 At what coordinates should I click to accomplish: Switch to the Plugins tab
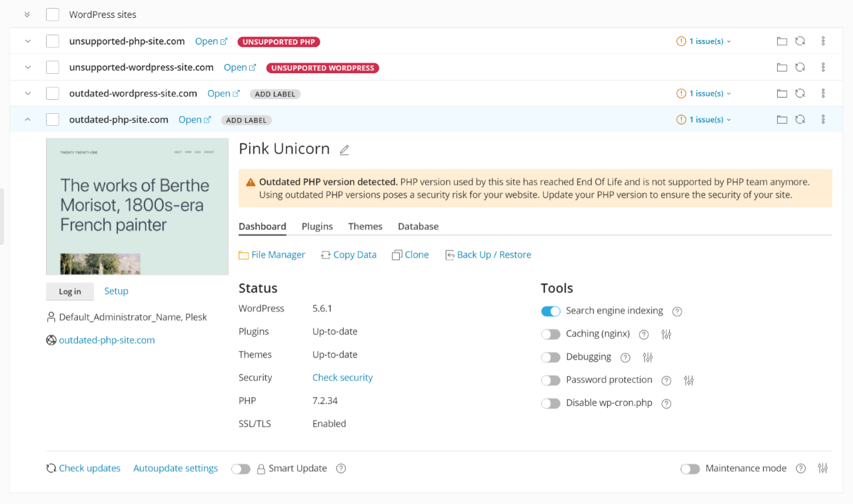click(317, 226)
